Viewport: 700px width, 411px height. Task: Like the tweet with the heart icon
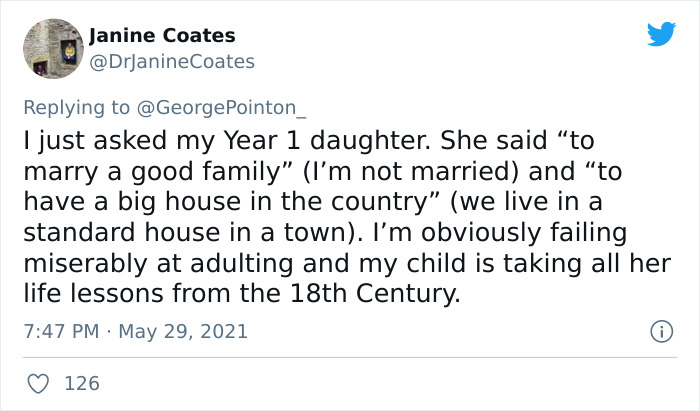39,382
